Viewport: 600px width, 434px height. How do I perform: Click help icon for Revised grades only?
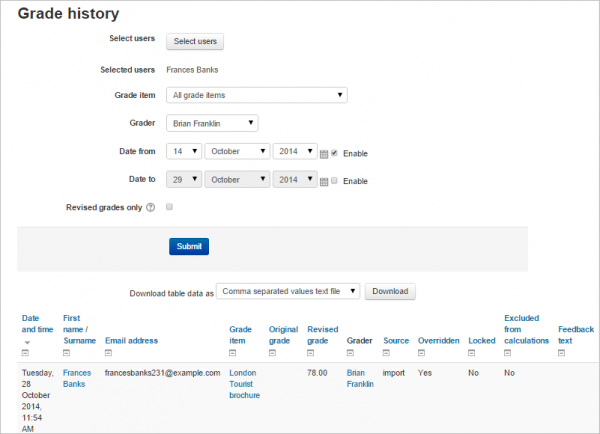click(x=151, y=208)
